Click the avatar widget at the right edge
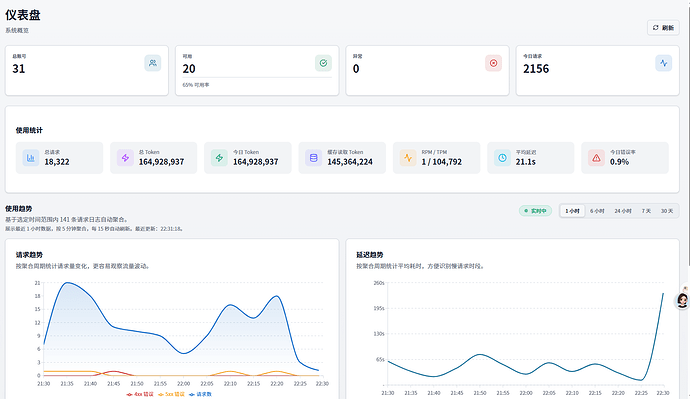Image resolution: width=690 pixels, height=399 pixels. [x=683, y=300]
